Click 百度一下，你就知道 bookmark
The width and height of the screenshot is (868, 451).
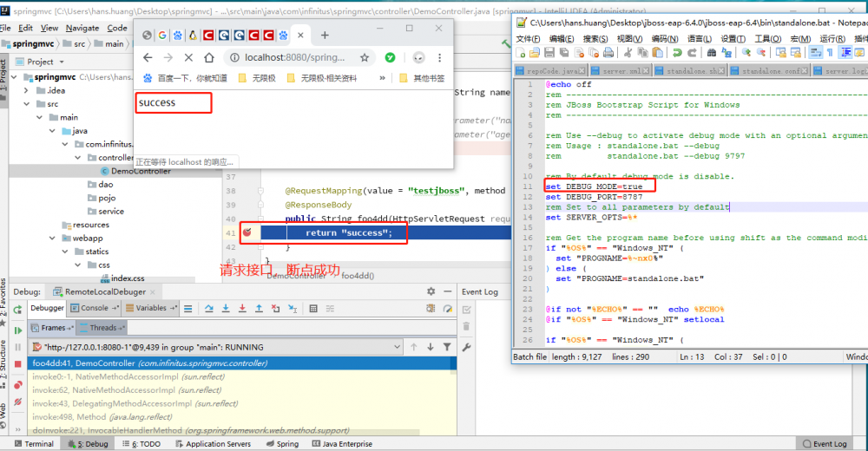pyautogui.click(x=186, y=78)
